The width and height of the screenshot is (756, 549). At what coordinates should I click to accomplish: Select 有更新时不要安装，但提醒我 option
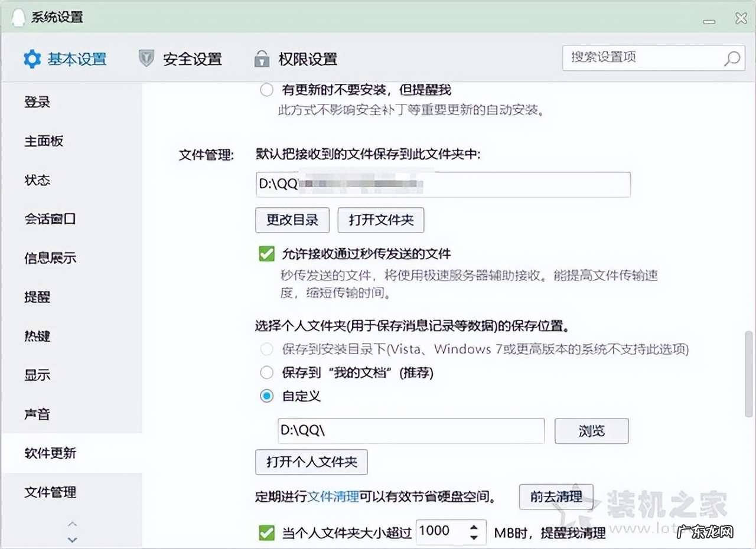(x=266, y=90)
